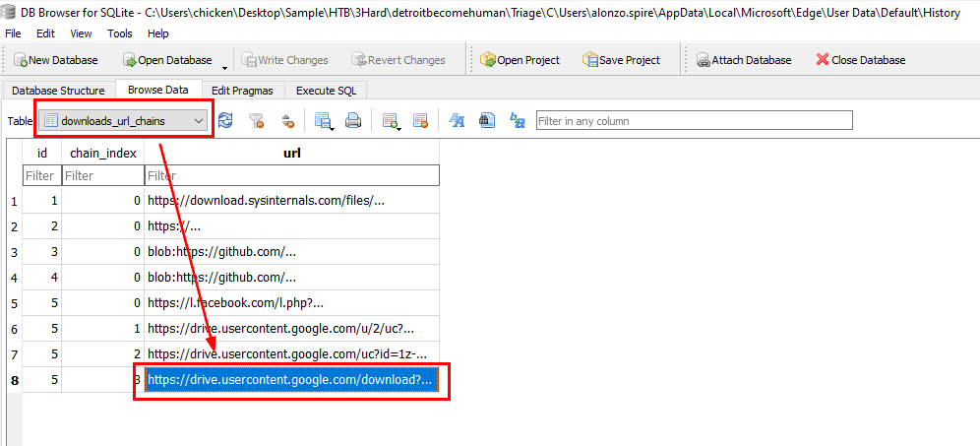Open the downloads_url_chains table dropdown
Screen dimensions: 980x446
pos(123,121)
